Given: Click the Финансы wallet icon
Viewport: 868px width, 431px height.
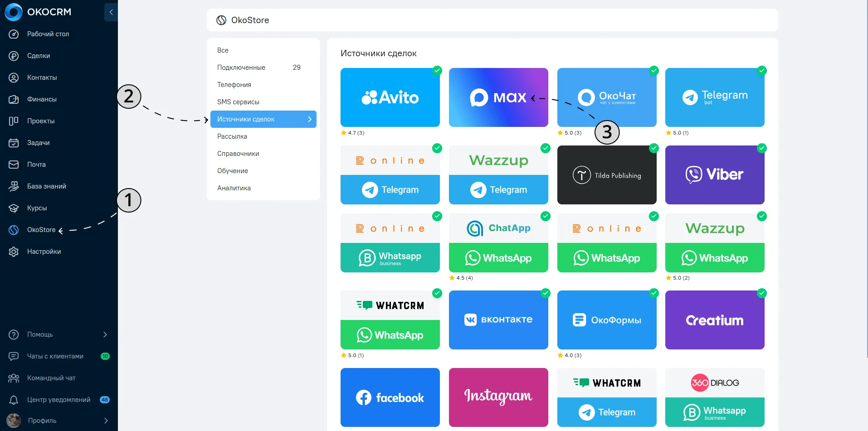Looking at the screenshot, I should coord(14,99).
